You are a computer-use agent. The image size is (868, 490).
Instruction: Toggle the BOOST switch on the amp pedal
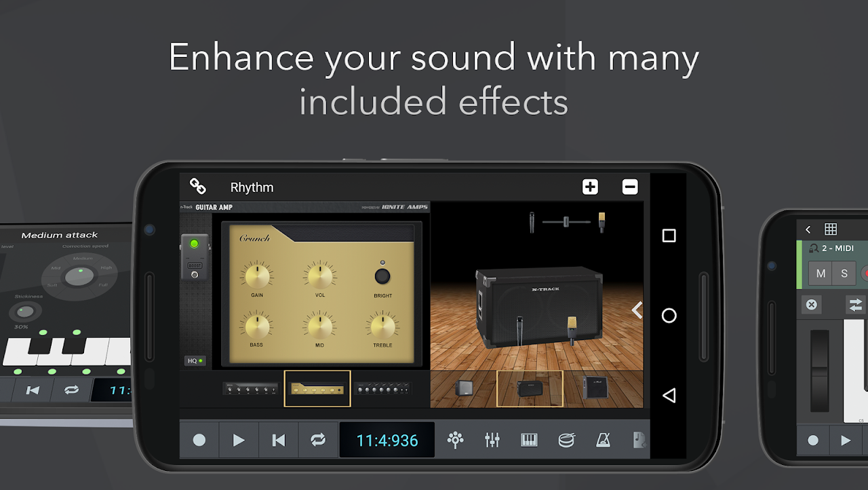pos(193,267)
